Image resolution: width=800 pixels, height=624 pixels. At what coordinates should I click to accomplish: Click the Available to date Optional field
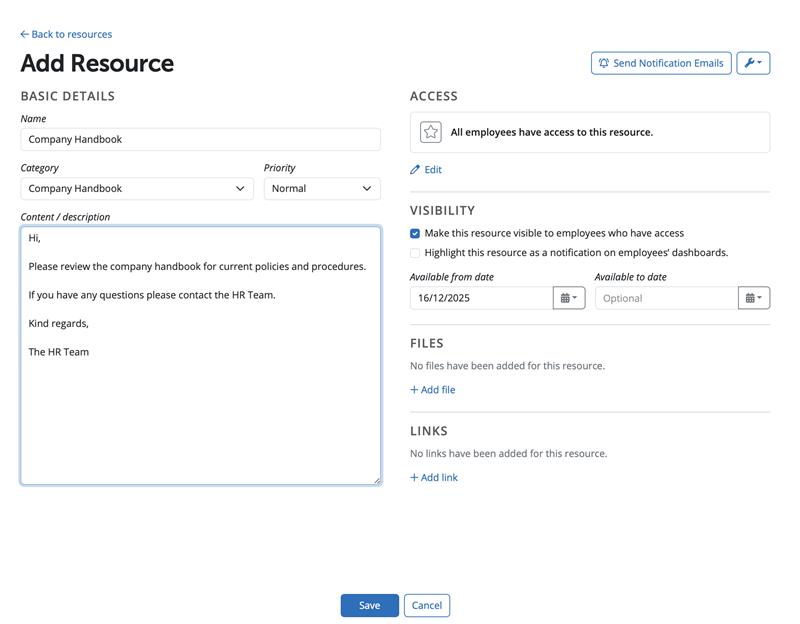(x=666, y=298)
